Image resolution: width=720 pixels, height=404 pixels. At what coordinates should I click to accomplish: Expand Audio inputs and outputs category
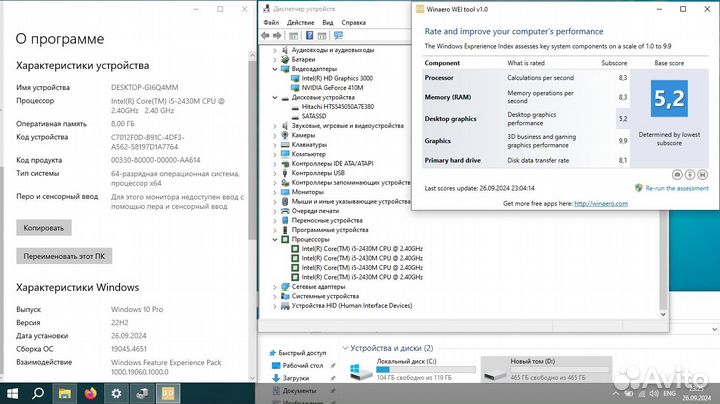(x=275, y=50)
